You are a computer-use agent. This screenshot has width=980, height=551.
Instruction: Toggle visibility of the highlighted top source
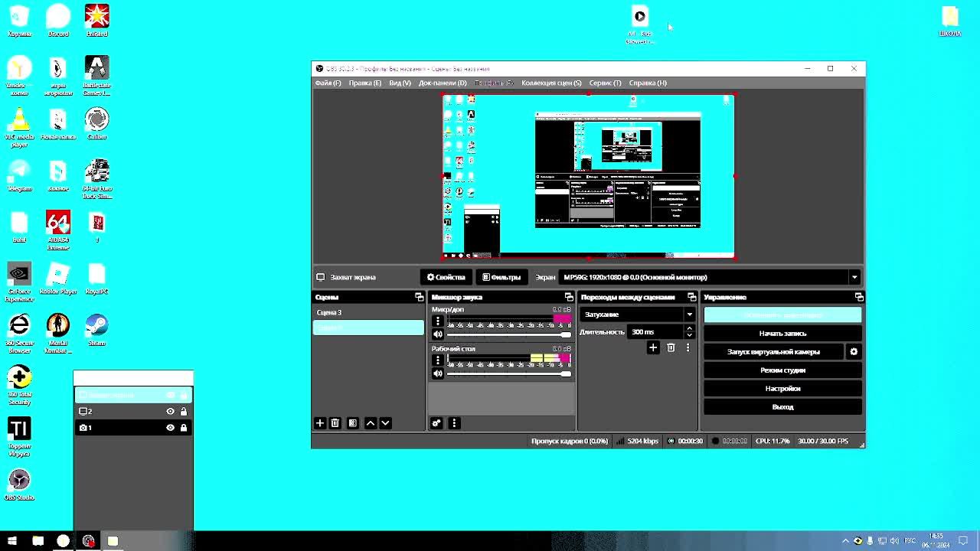170,396
